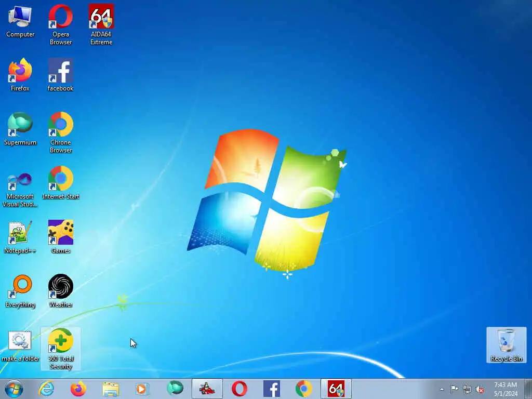
Task: Open the muted volume tray icon
Action: pos(480,390)
